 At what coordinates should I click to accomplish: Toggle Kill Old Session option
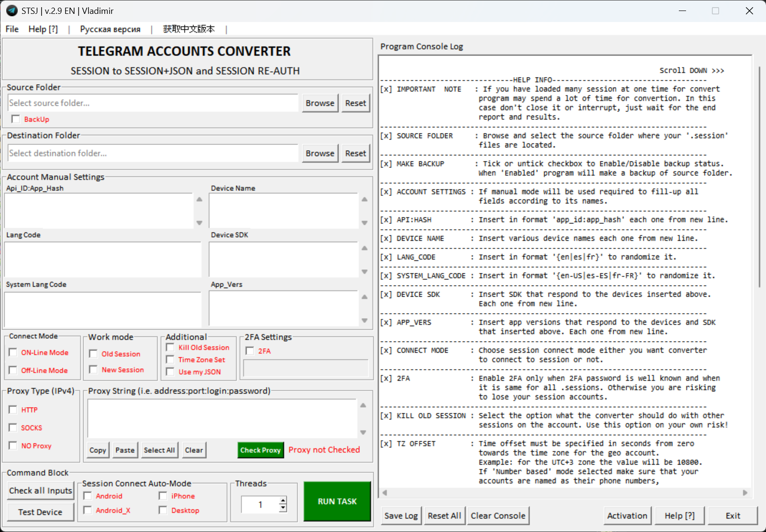click(x=170, y=347)
